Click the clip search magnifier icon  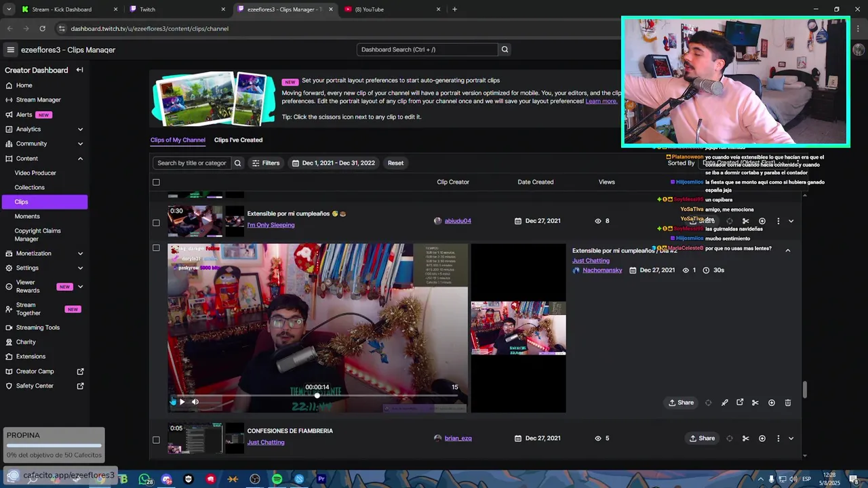coord(237,163)
